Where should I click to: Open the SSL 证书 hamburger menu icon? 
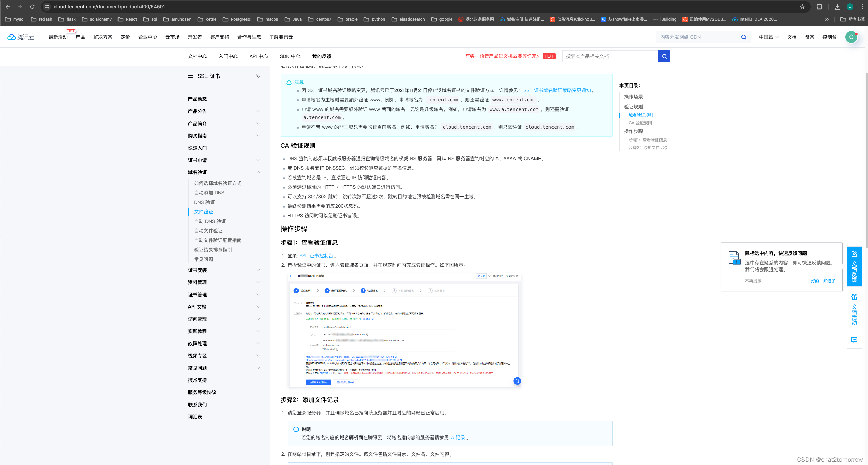point(191,76)
